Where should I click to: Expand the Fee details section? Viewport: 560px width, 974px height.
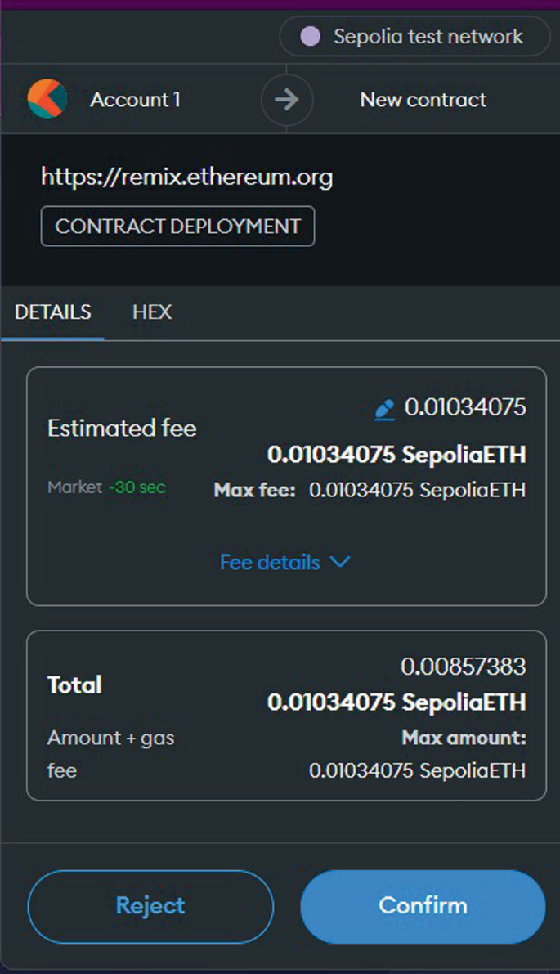tap(270, 562)
